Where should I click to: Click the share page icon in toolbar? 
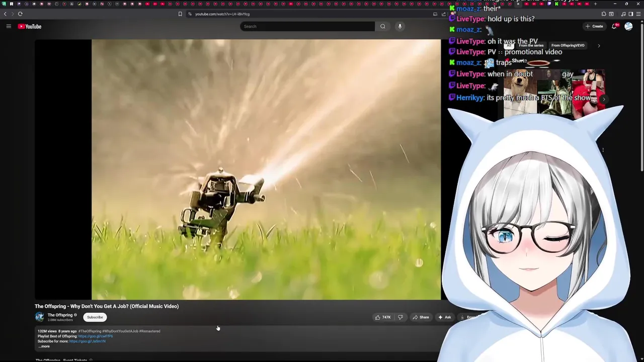[444, 14]
